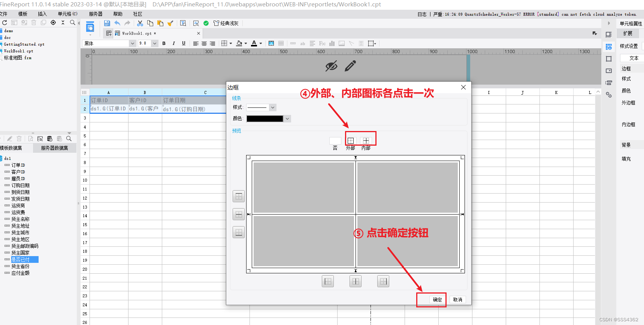Search datasets with the magnifier icon

click(69, 139)
